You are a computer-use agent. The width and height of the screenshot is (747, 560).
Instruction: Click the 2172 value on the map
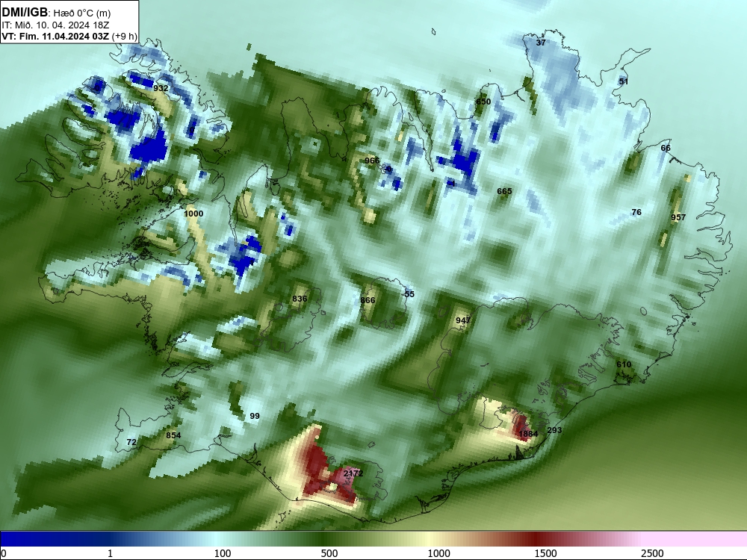coord(353,473)
